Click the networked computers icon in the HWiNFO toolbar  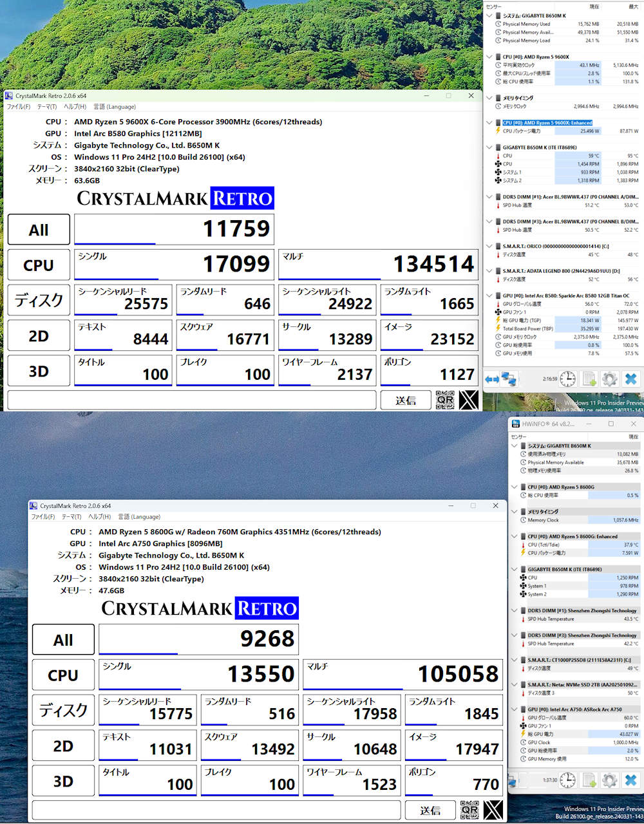[x=509, y=379]
